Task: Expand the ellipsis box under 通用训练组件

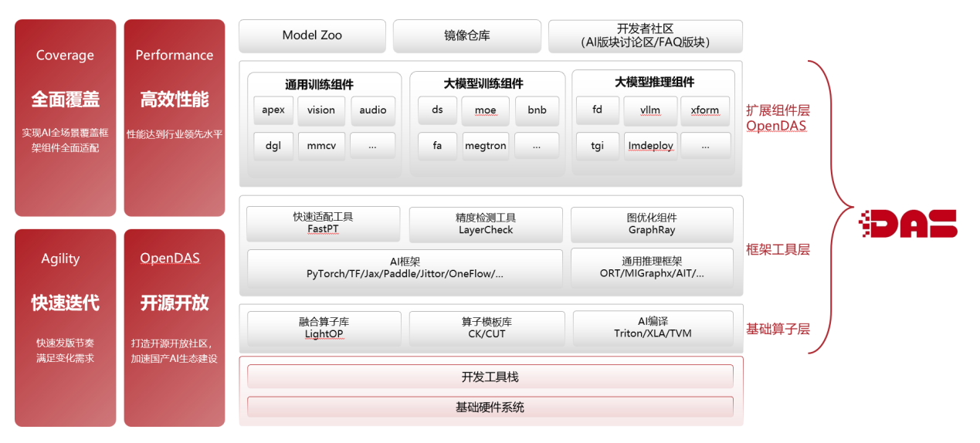Action: coord(372,146)
